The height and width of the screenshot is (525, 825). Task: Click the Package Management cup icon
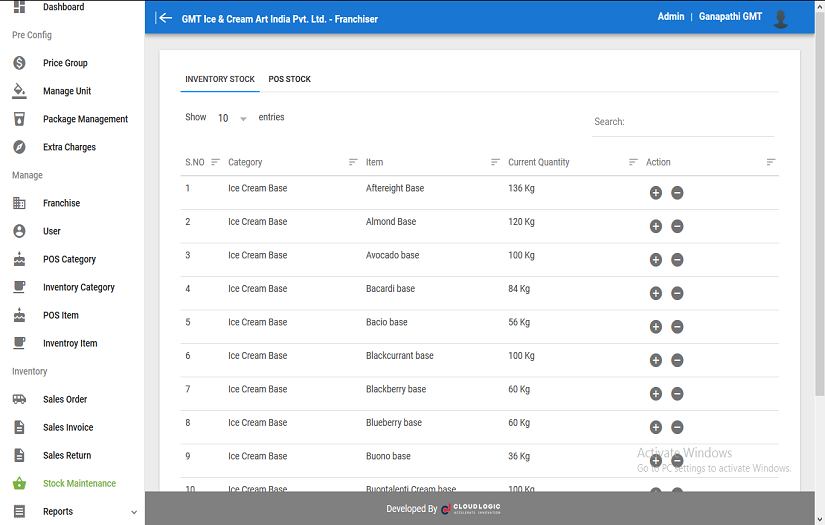coord(19,119)
